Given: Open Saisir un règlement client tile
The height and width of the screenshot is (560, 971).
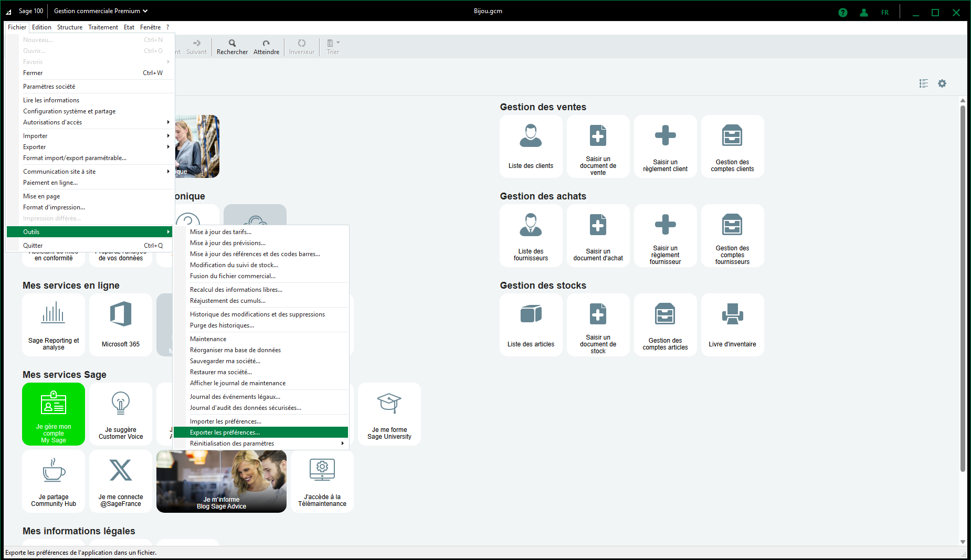Looking at the screenshot, I should click(x=665, y=146).
